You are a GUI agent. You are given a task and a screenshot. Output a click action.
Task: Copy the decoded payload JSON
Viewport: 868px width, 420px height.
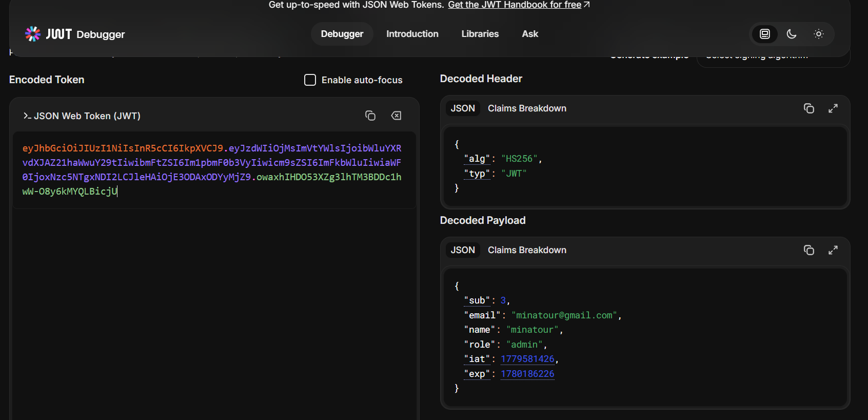tap(809, 250)
